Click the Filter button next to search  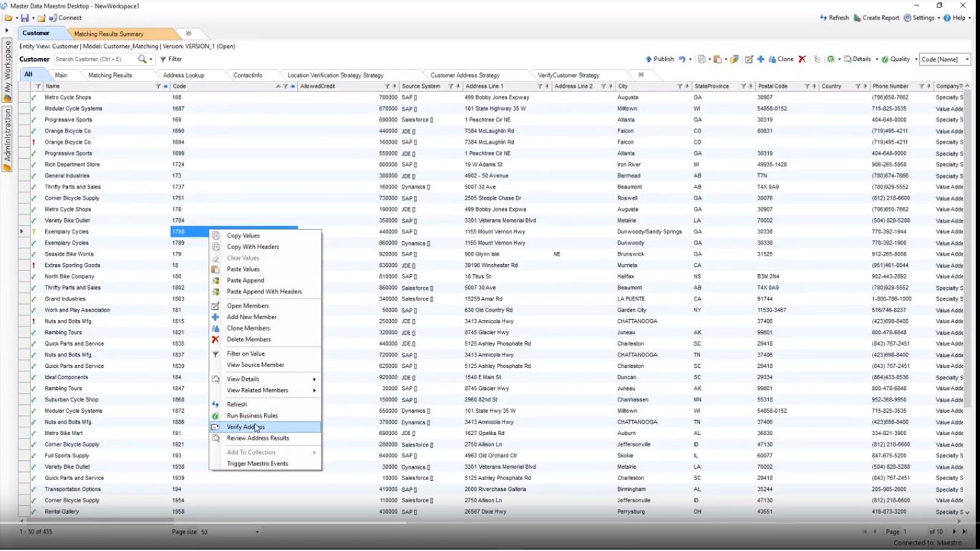click(x=170, y=59)
